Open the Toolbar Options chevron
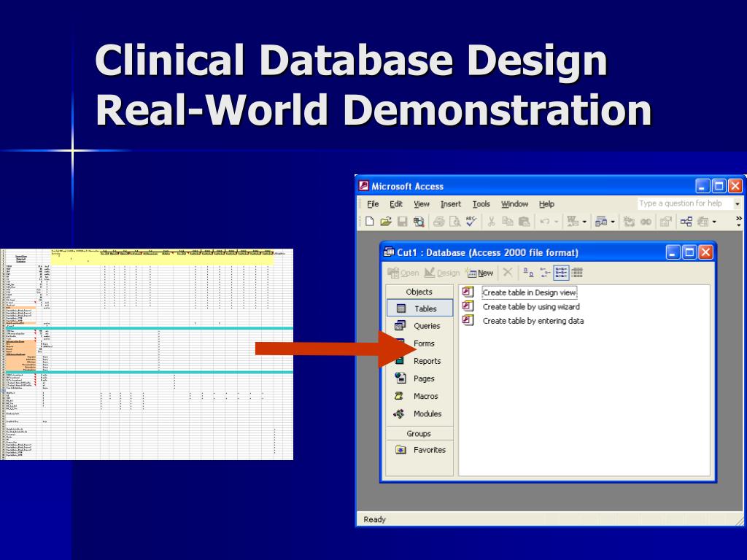The image size is (747, 560). (739, 222)
